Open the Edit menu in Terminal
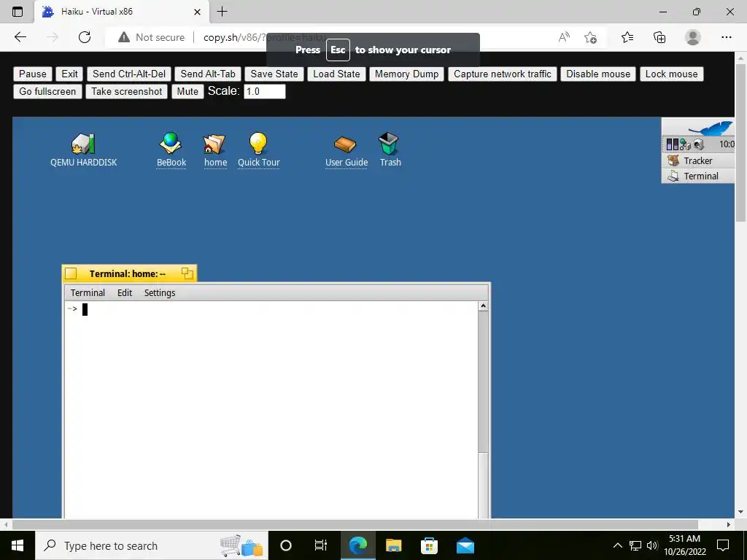 pyautogui.click(x=125, y=293)
